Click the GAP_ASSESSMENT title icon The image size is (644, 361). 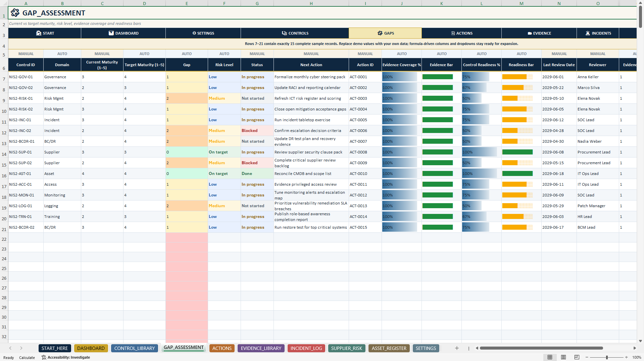15,13
